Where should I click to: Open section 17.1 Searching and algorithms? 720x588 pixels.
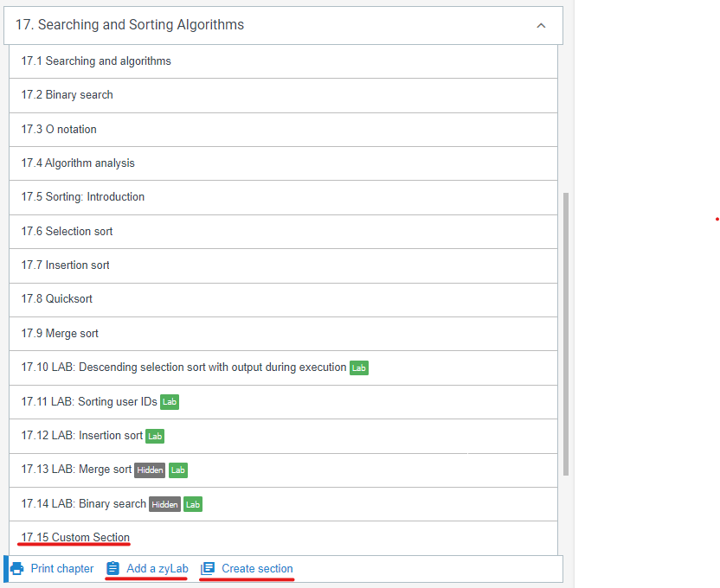[x=96, y=61]
